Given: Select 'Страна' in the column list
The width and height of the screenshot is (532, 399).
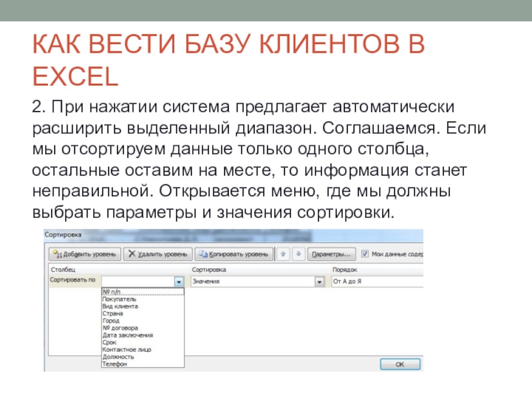Looking at the screenshot, I should click(143, 313).
